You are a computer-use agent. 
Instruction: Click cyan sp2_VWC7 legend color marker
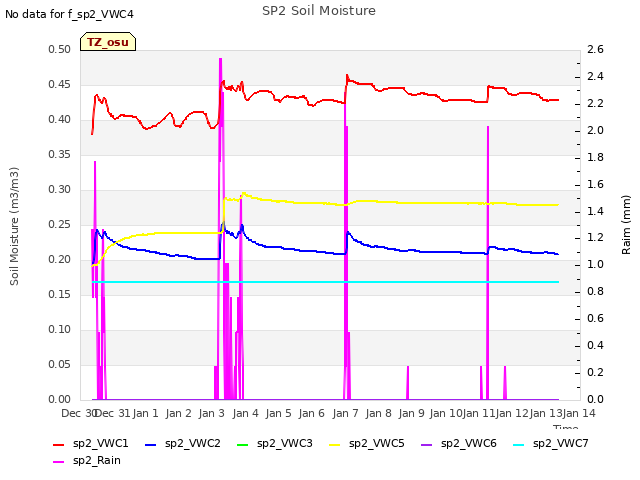[519, 445]
